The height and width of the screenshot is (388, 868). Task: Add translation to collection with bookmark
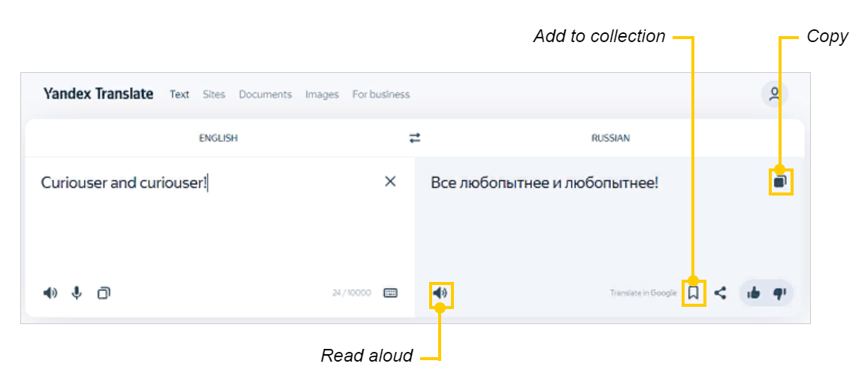tap(694, 293)
